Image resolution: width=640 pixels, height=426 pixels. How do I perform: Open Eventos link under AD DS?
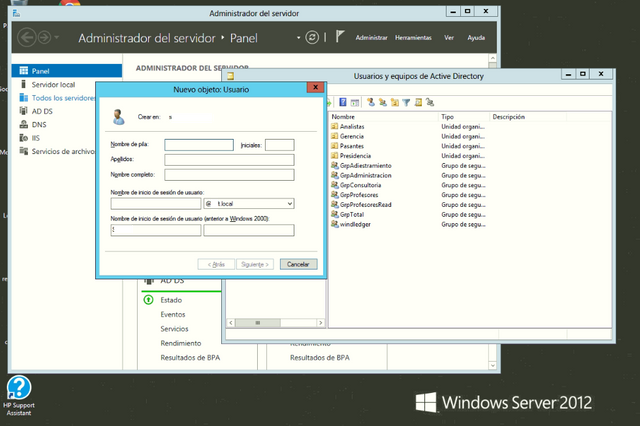tap(173, 314)
